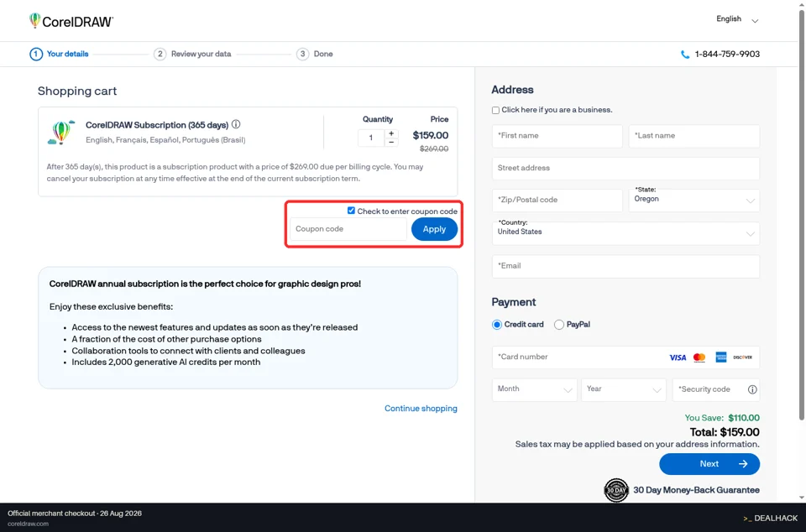Click '30 Day Money-Back Guarantee' text
The image size is (806, 532).
pyautogui.click(x=696, y=490)
